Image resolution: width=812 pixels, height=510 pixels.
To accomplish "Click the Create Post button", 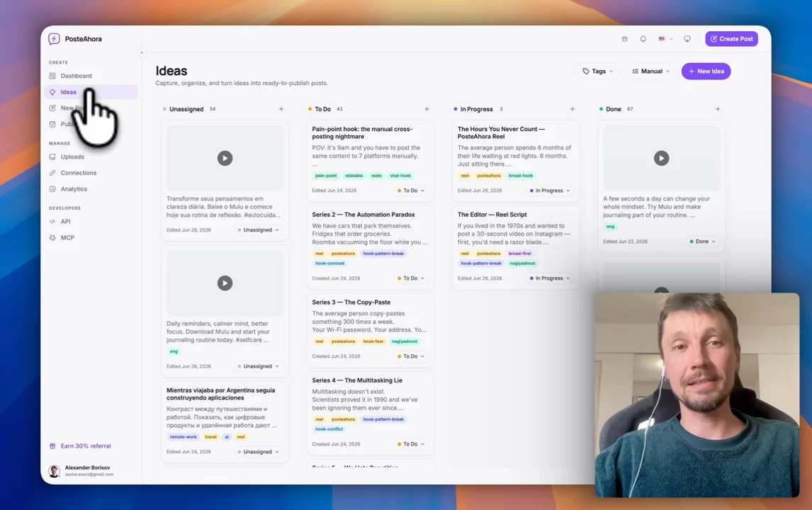I will (731, 39).
